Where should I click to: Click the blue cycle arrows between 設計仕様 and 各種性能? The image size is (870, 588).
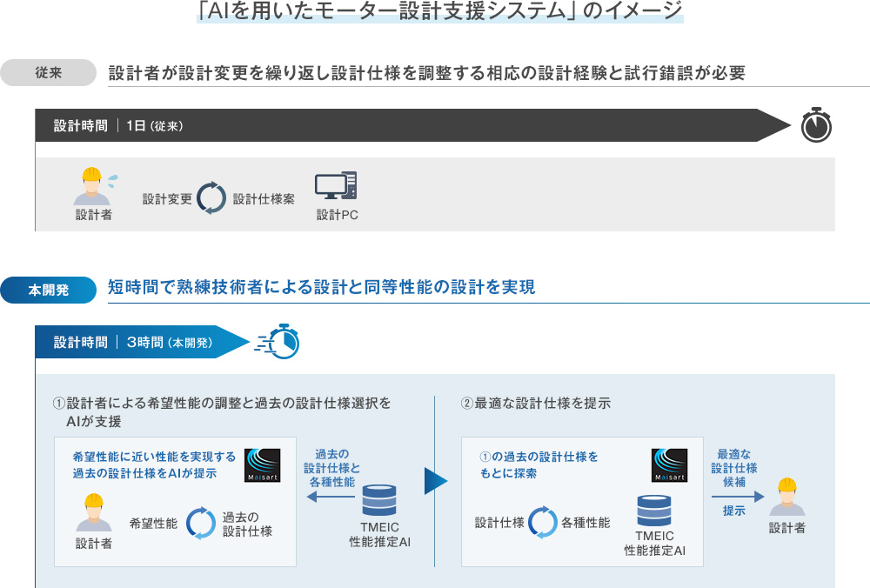(542, 523)
